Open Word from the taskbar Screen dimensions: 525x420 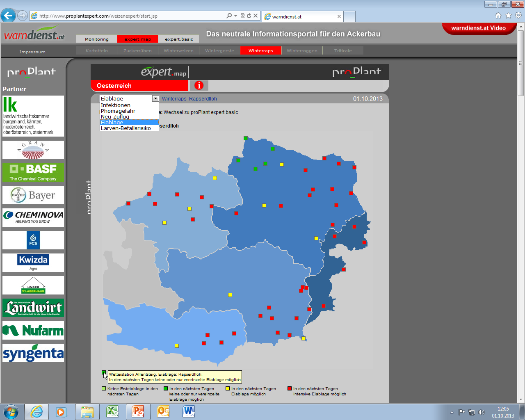(189, 412)
